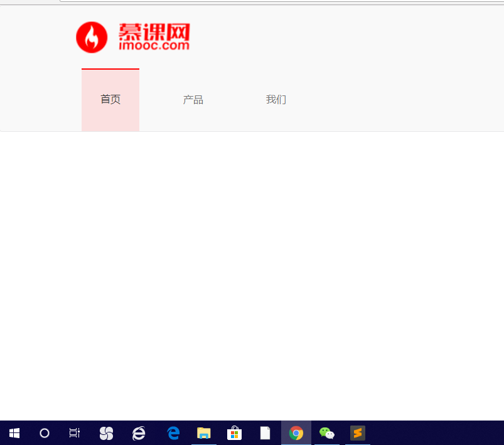Open File Explorer from the taskbar
This screenshot has height=445, width=504.
[x=203, y=432]
